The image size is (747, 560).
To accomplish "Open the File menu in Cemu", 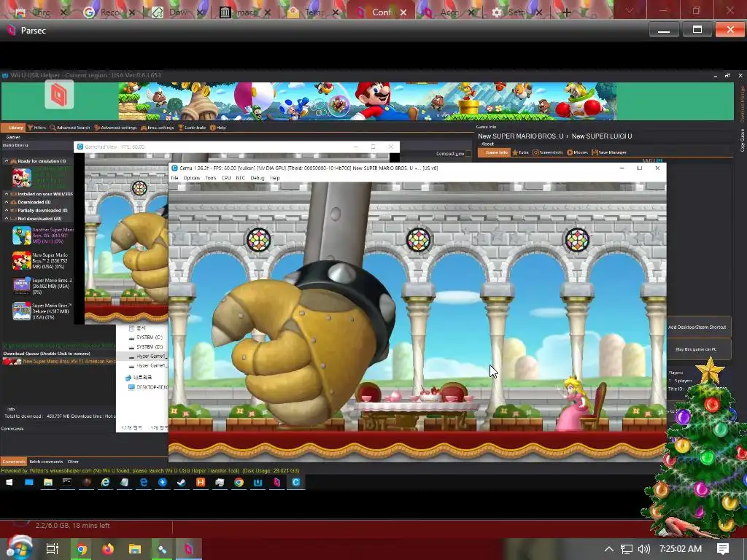I will (175, 178).
